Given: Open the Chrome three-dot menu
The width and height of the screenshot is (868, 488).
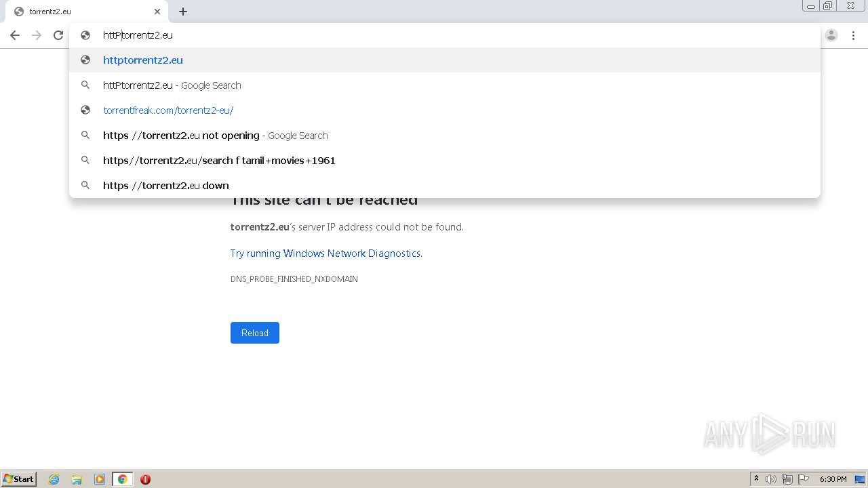Looking at the screenshot, I should pyautogui.click(x=853, y=35).
